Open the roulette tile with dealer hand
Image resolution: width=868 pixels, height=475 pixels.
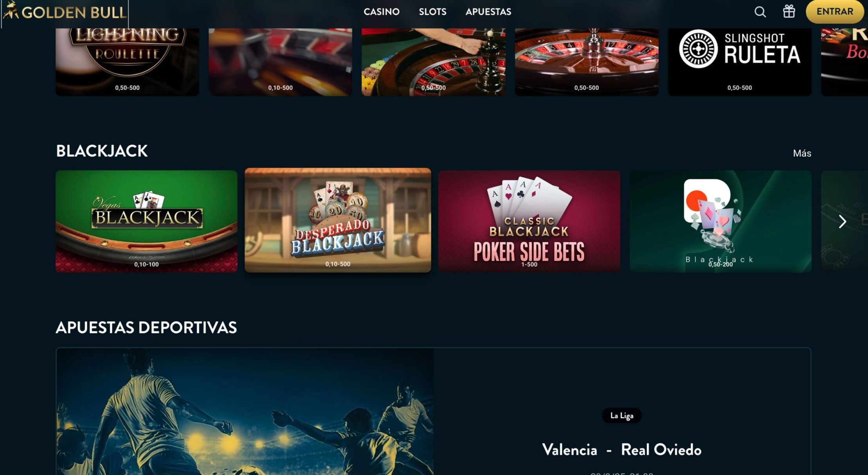(x=433, y=62)
